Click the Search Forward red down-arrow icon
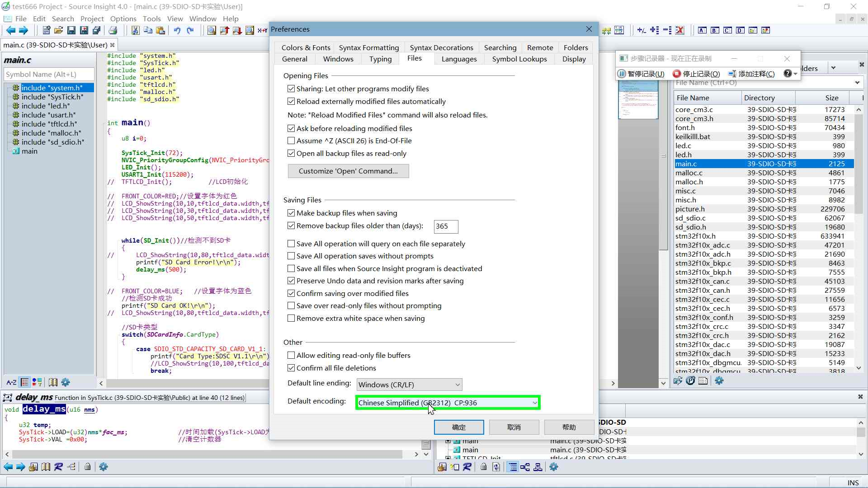The width and height of the screenshot is (868, 488). [x=237, y=31]
